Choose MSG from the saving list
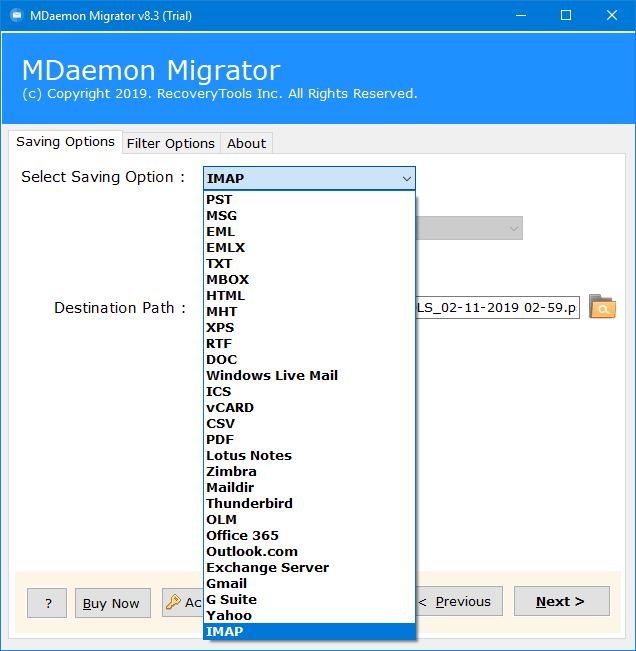 tap(309, 216)
